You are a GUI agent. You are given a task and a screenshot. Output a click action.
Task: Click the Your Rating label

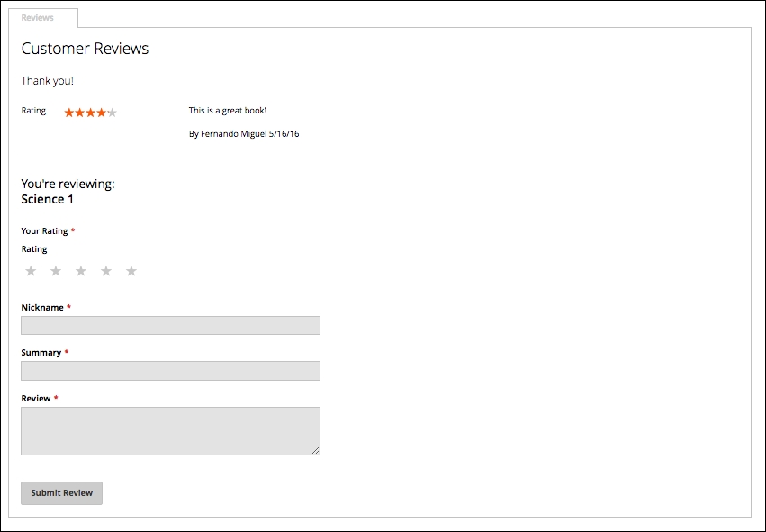(x=44, y=231)
